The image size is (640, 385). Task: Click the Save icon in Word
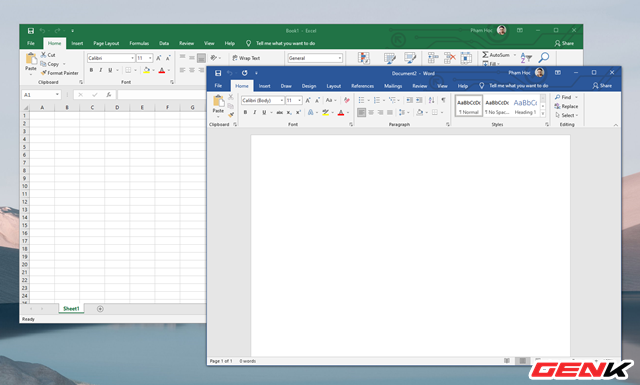tap(218, 73)
